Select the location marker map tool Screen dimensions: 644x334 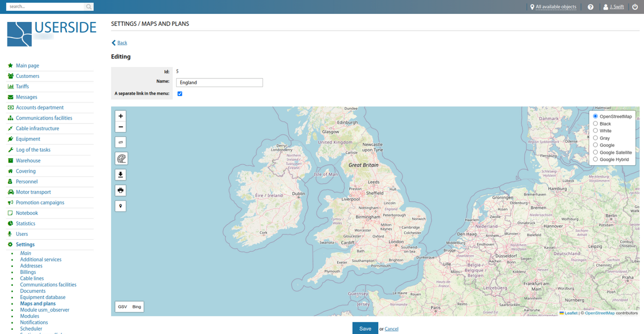pyautogui.click(x=120, y=206)
